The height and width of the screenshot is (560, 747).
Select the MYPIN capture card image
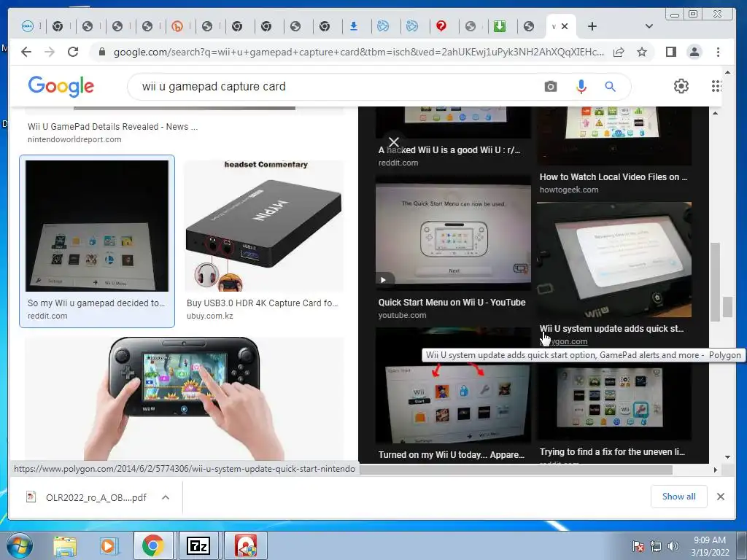pyautogui.click(x=264, y=226)
